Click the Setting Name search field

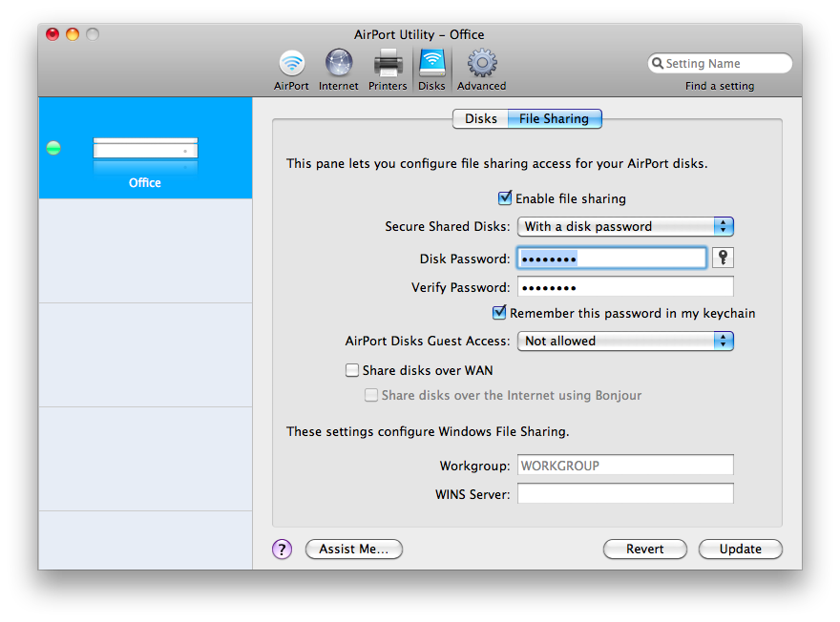tap(720, 63)
